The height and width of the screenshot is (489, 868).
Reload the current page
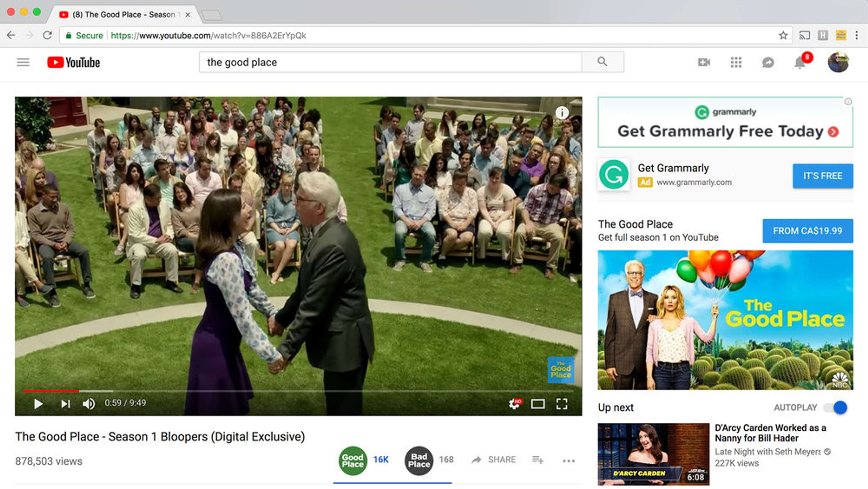[47, 35]
